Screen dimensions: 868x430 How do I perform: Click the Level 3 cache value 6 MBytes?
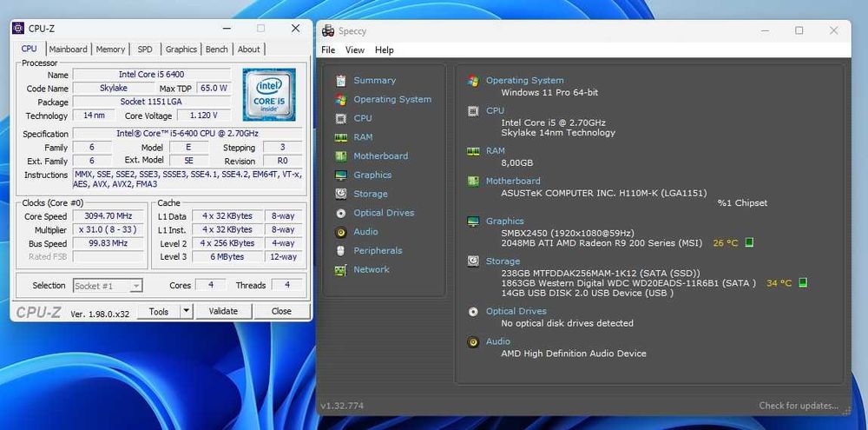[227, 256]
